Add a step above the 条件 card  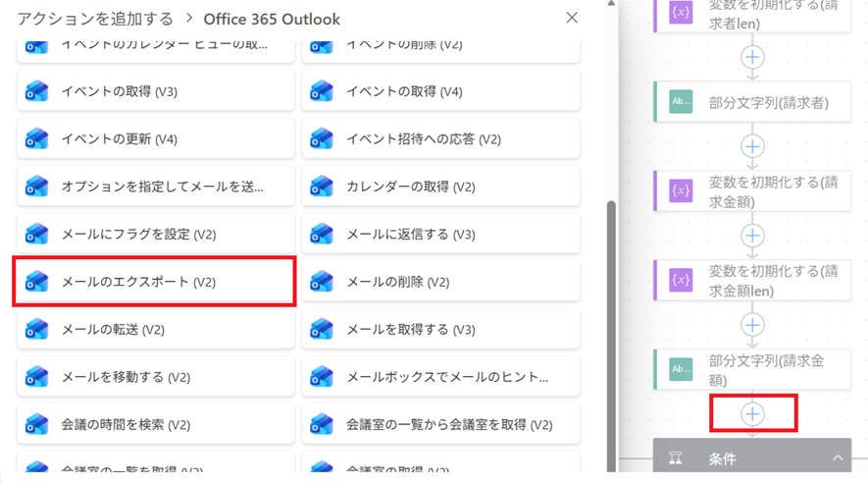pyautogui.click(x=752, y=414)
